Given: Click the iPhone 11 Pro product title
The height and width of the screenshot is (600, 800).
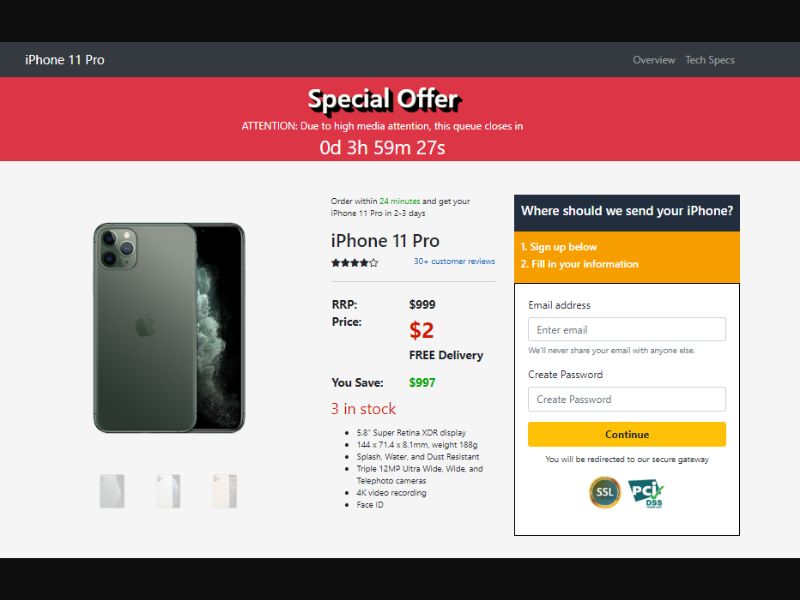Looking at the screenshot, I should (385, 241).
